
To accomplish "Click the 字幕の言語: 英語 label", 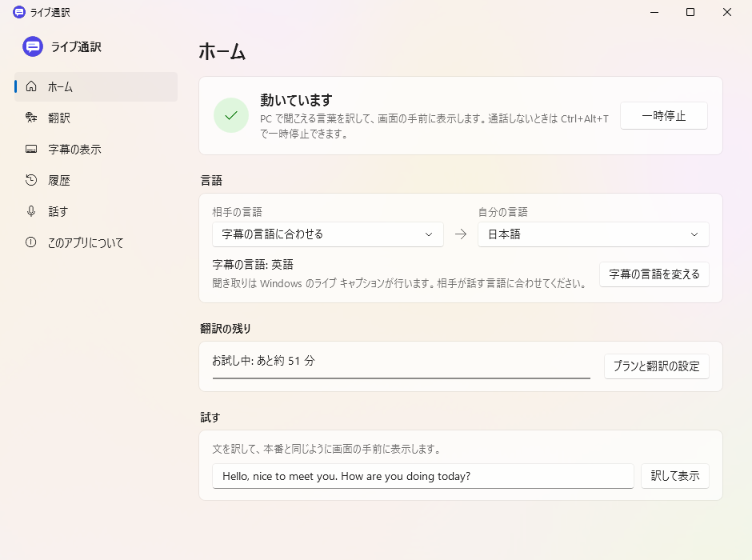I will (x=253, y=265).
